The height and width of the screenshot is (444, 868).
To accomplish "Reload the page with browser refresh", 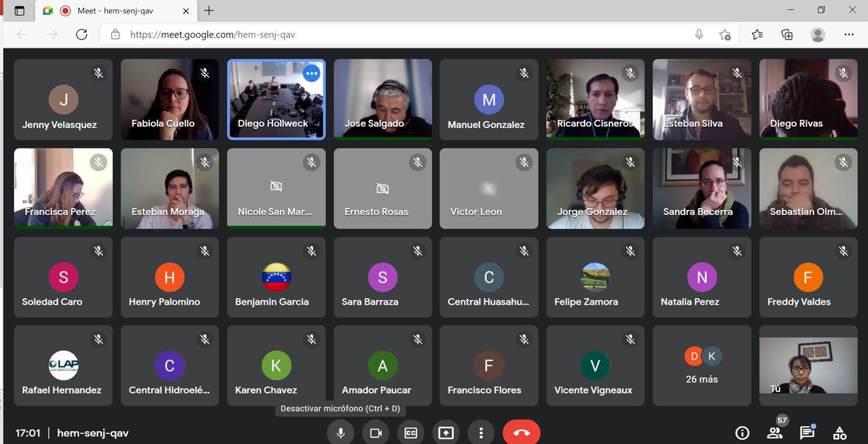I will (x=82, y=34).
